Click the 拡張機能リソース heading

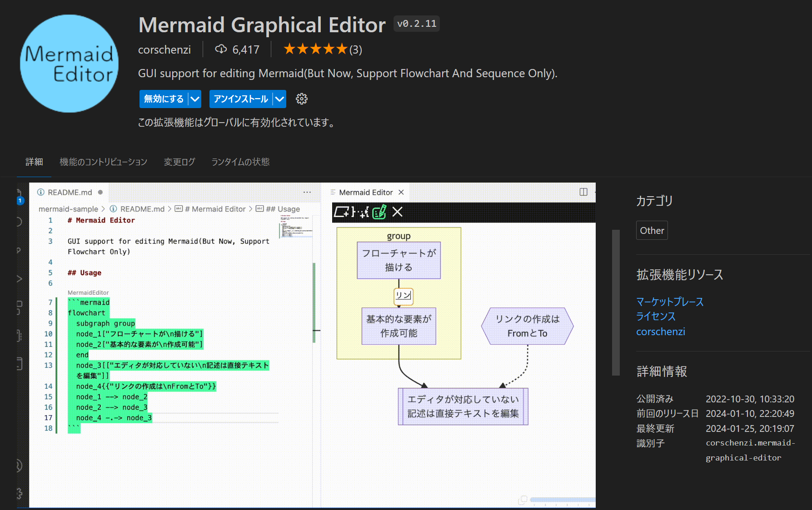pos(680,275)
